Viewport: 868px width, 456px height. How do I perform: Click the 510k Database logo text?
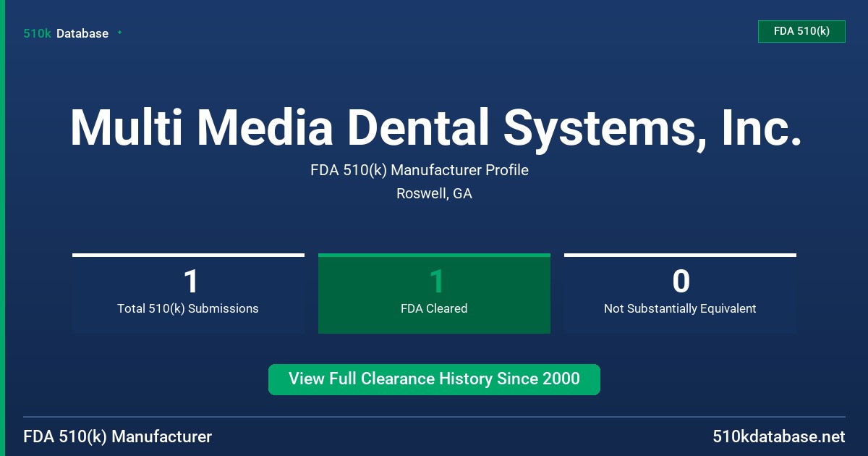click(66, 33)
